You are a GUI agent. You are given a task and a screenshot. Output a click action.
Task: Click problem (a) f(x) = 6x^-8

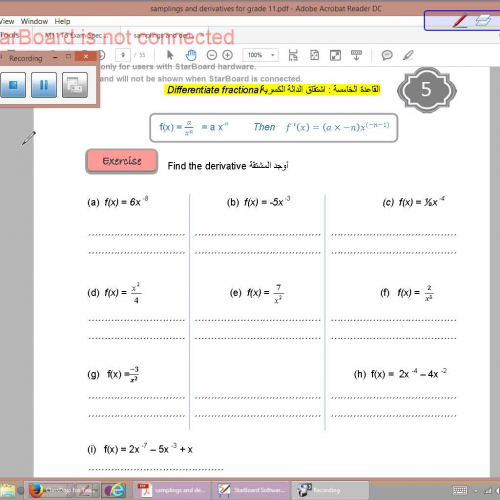(x=118, y=202)
